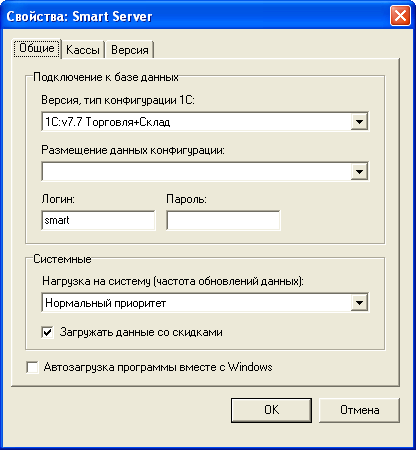Click the Подключение к базе данных group label

pos(106,77)
